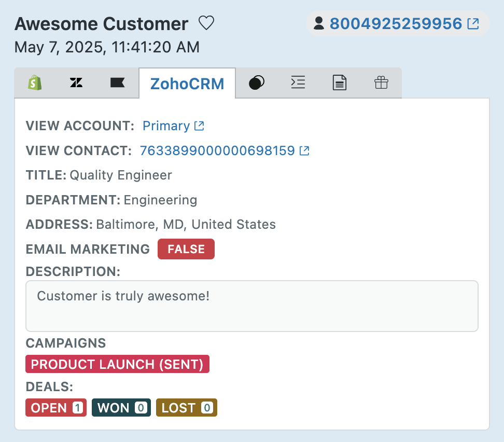Click external link icon after contact number

click(304, 150)
